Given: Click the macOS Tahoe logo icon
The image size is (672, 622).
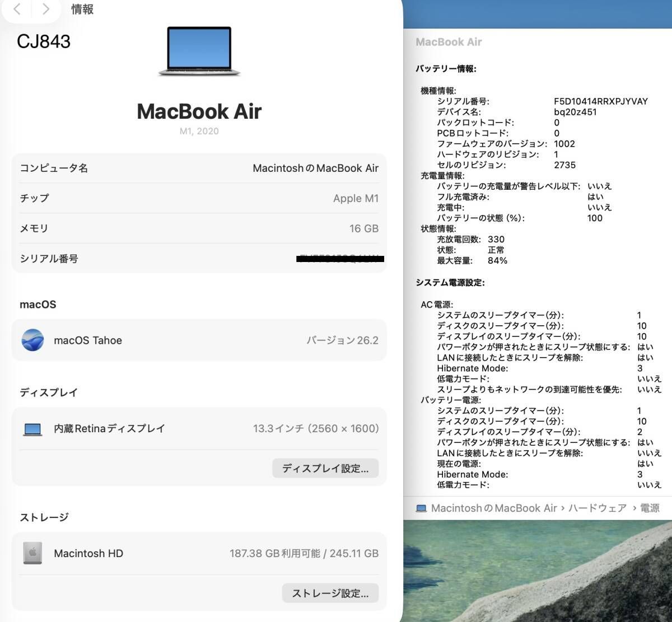Looking at the screenshot, I should pos(32,340).
